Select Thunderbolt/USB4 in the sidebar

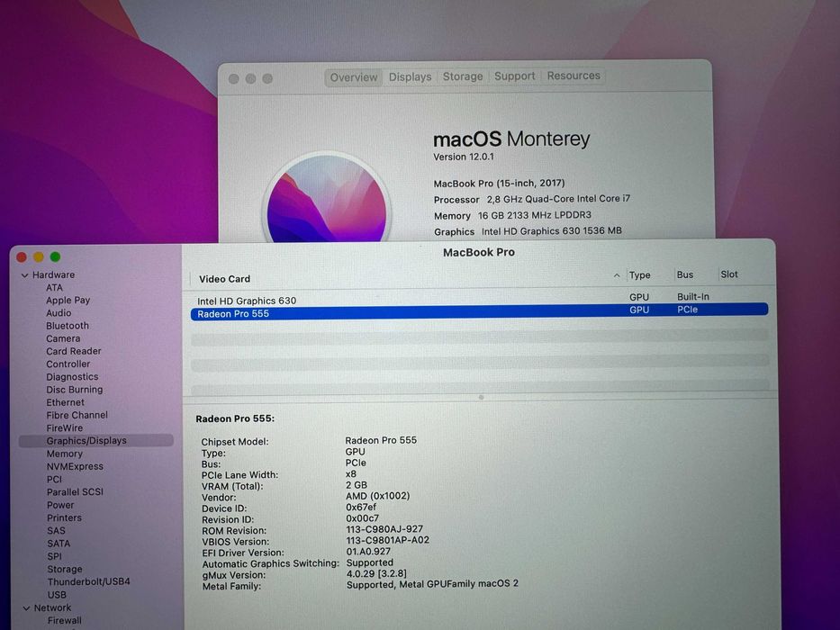[x=89, y=581]
